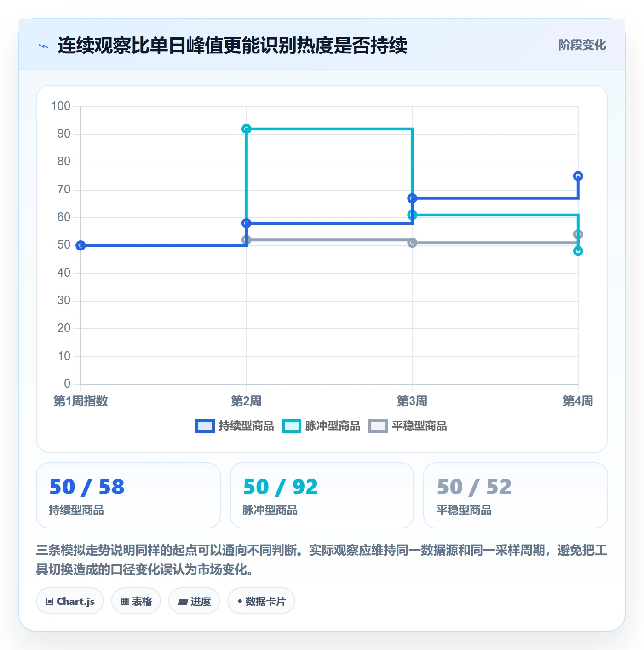Click the lightning icon beside the title

pos(44,46)
